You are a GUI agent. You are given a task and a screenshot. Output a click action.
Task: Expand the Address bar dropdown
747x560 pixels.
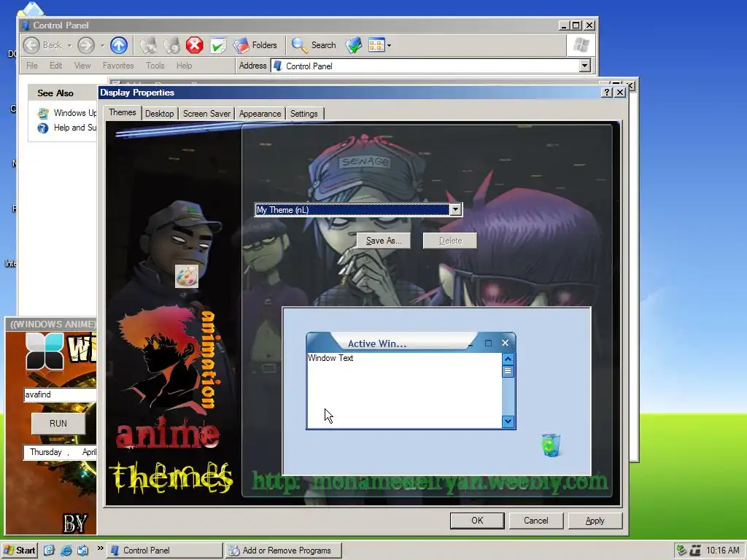pyautogui.click(x=585, y=66)
